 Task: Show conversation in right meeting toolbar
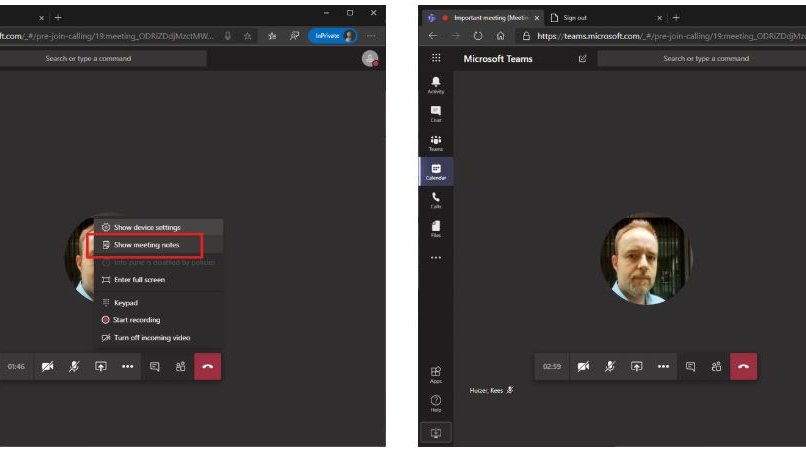(690, 367)
